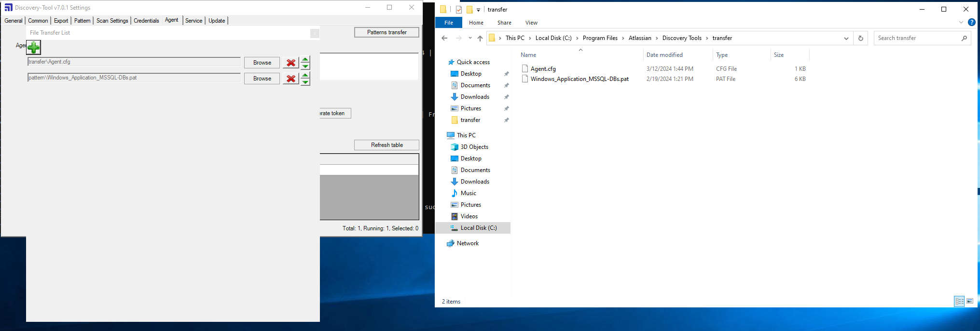980x331 pixels.
Task: Select the Agent.cfg file in Explorer
Action: pyautogui.click(x=543, y=69)
